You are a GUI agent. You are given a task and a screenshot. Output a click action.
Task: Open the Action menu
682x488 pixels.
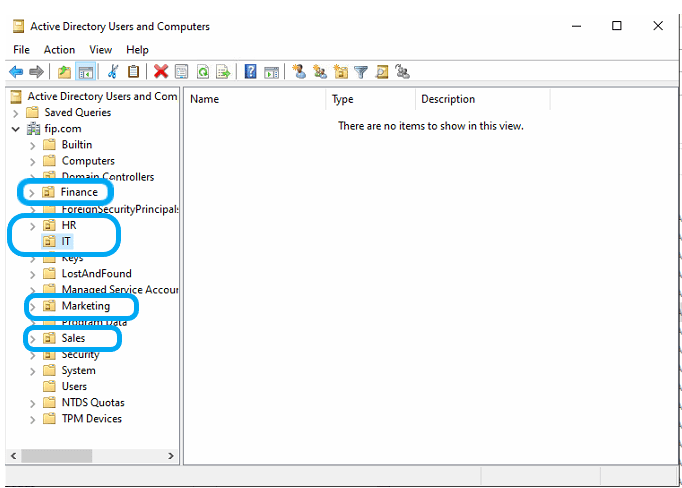[x=59, y=49]
